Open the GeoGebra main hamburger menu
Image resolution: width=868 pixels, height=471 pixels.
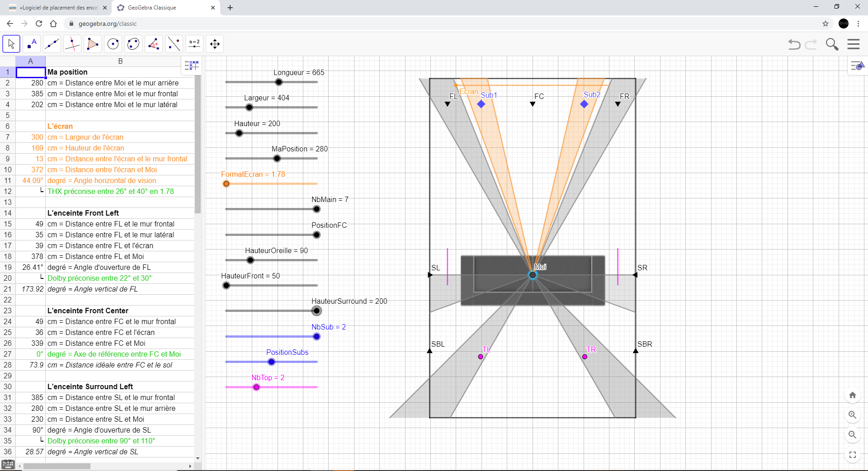click(854, 44)
